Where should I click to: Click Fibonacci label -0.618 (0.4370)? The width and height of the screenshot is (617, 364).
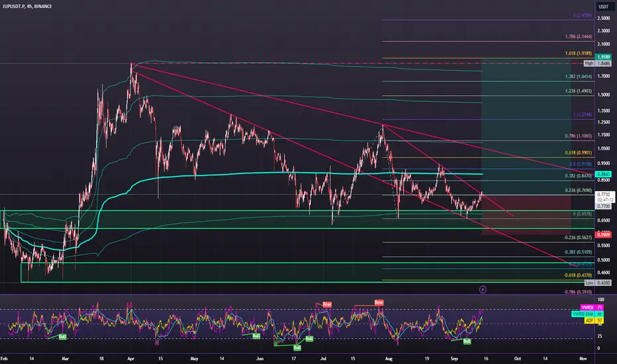pyautogui.click(x=578, y=275)
